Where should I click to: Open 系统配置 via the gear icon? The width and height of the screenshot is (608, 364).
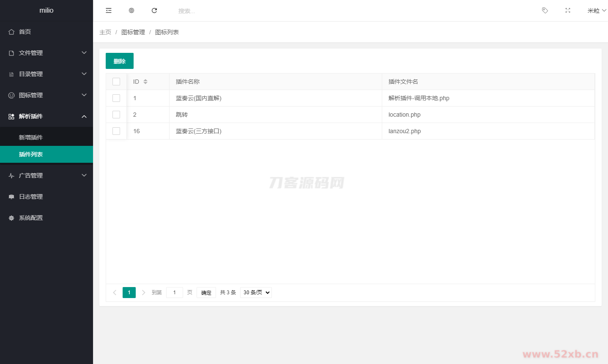(11, 217)
